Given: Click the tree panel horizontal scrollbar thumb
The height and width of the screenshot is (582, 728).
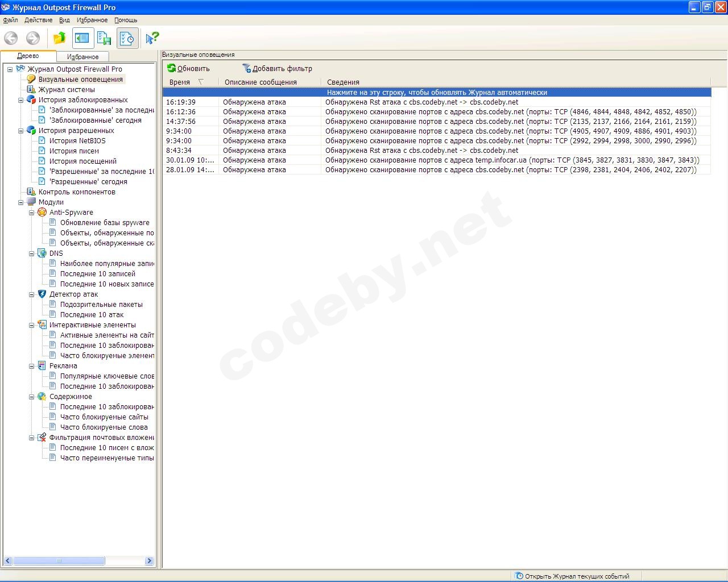Looking at the screenshot, I should (x=59, y=561).
